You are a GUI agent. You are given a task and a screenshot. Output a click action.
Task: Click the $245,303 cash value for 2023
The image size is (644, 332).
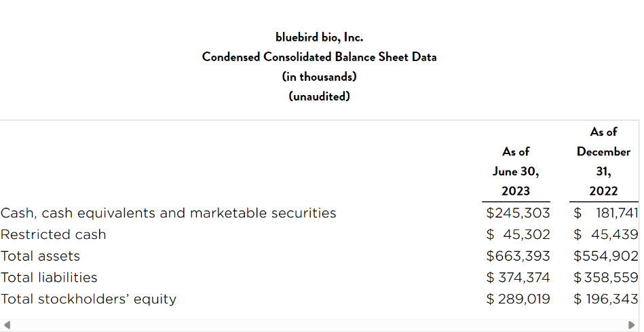tap(518, 213)
